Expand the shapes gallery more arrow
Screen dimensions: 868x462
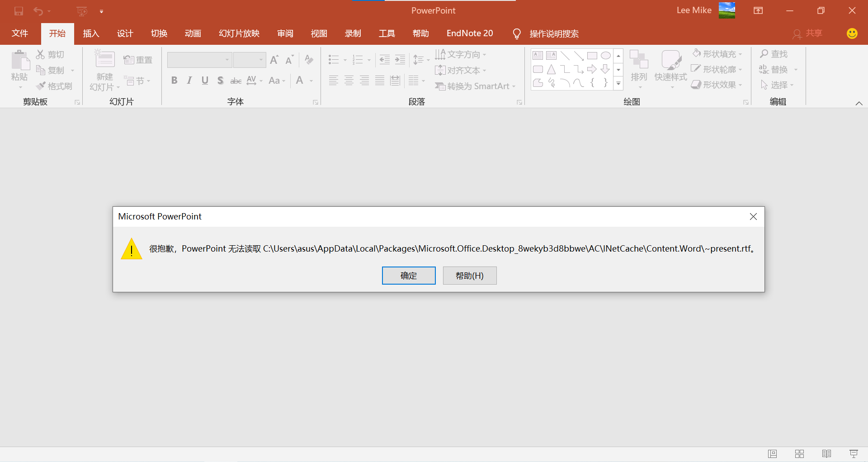pos(618,83)
